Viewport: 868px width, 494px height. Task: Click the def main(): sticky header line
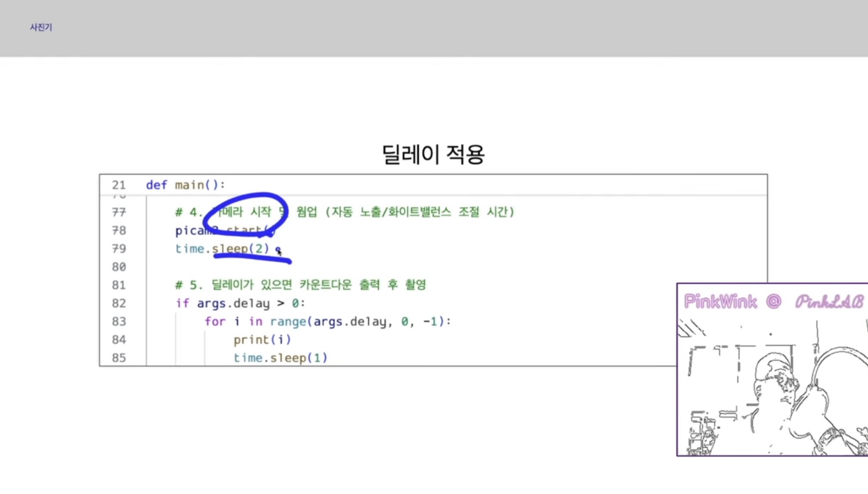[x=185, y=185]
